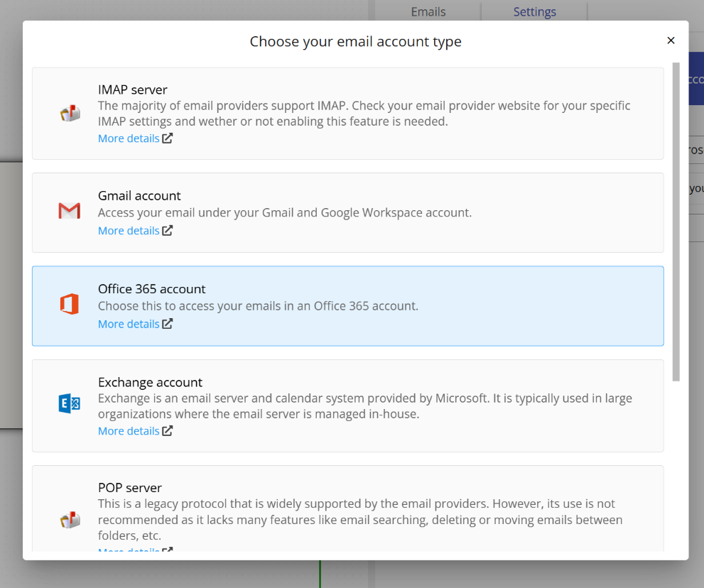Screen dimensions: 704x588
Task: Click the Microsoft Exchange logo icon
Action: [x=69, y=403]
